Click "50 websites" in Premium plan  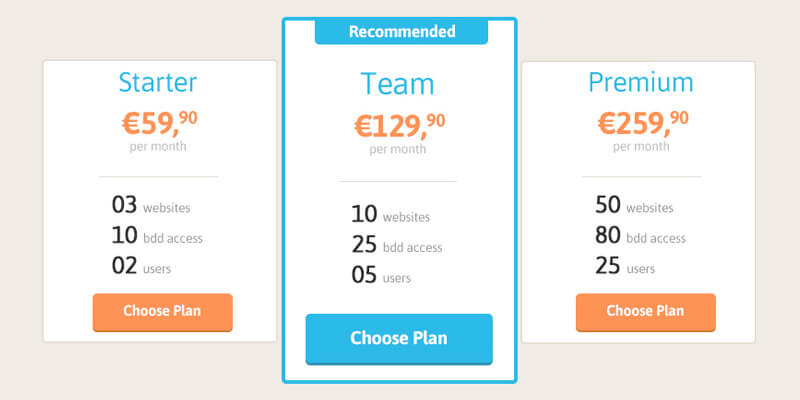pos(634,207)
